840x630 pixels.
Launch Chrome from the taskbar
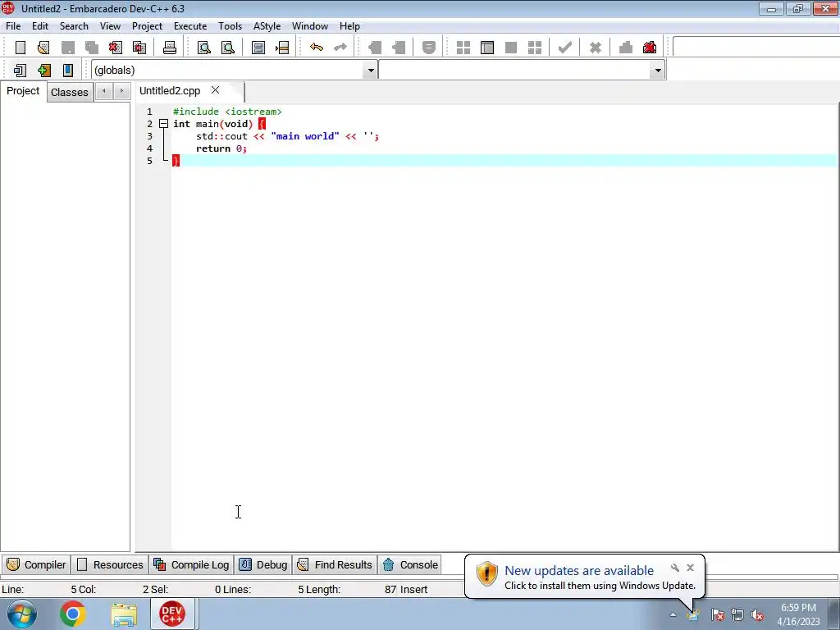click(73, 614)
